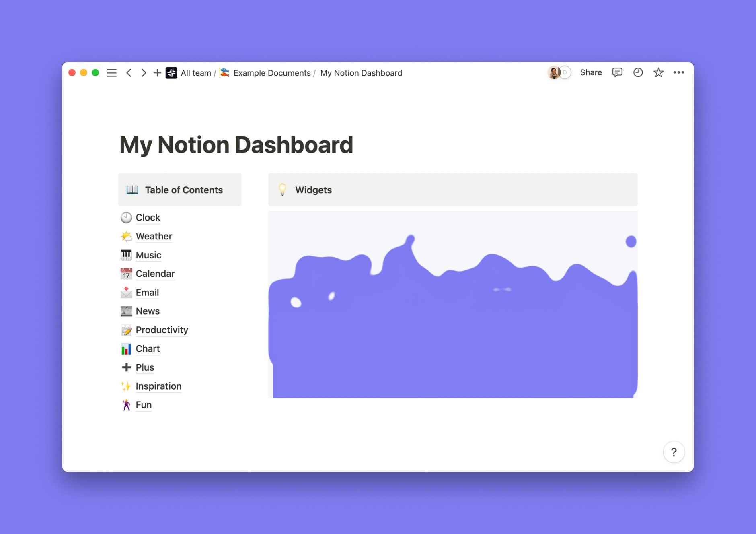The height and width of the screenshot is (534, 756).
Task: Click the Calendar date icon
Action: tap(126, 274)
